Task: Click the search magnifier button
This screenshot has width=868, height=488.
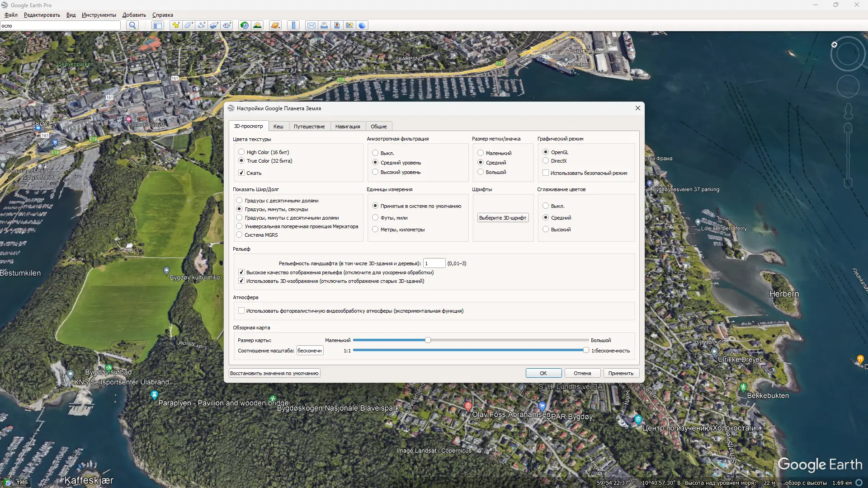Action: click(132, 25)
